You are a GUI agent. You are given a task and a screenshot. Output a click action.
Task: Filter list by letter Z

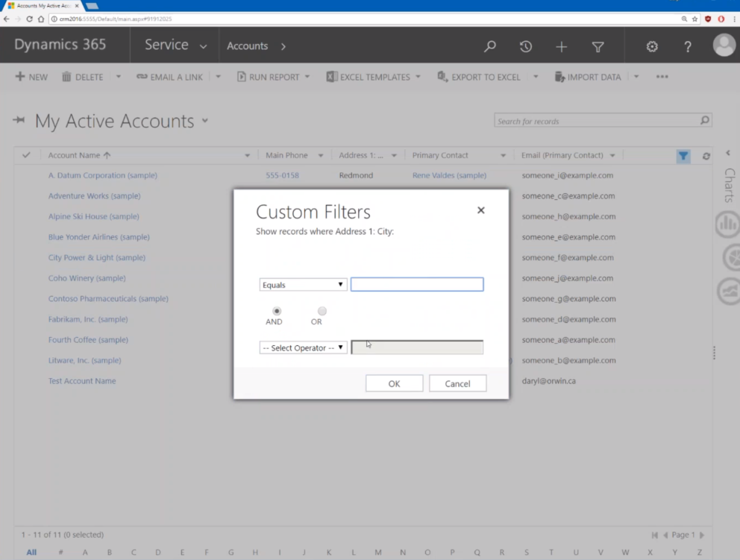(700, 552)
